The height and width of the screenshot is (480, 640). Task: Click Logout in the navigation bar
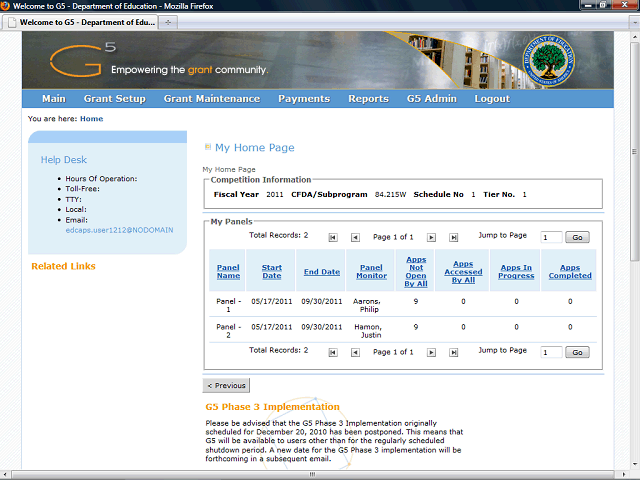click(492, 99)
